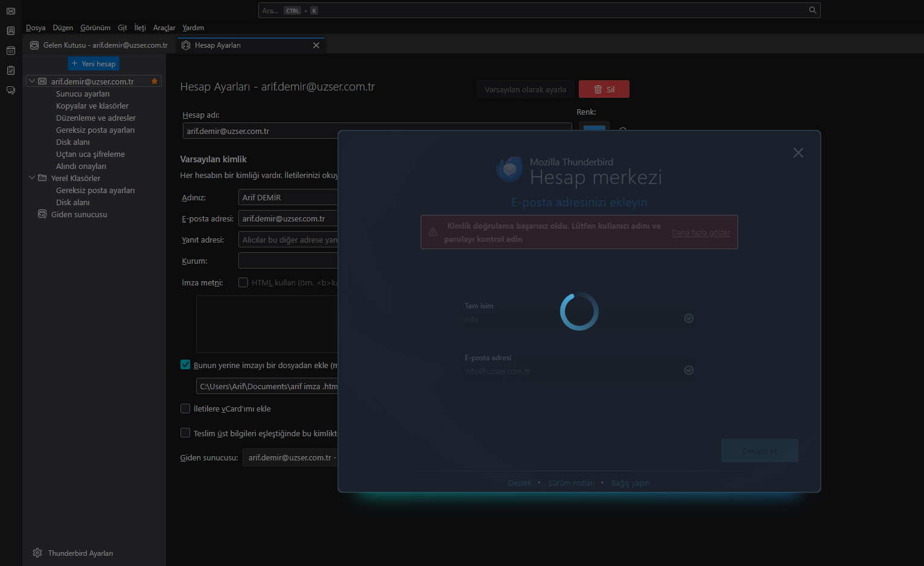Open the Giden sunucusu dropdown
924x566 pixels.
pyautogui.click(x=291, y=457)
